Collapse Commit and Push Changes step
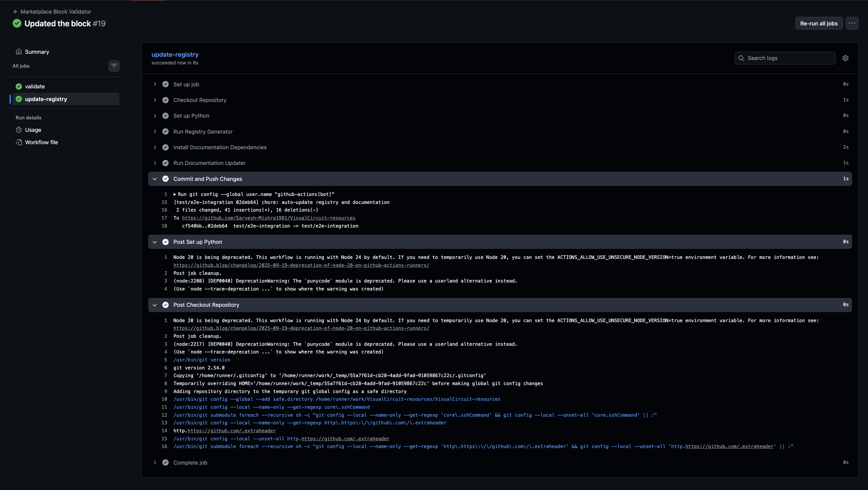Viewport: 868px width, 490px height. pos(500,179)
